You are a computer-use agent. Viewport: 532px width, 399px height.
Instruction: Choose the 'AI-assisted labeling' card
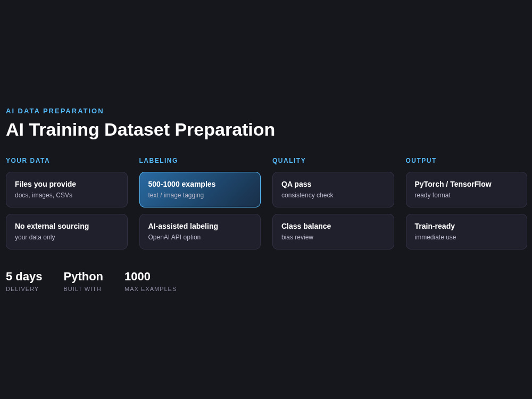(x=200, y=232)
